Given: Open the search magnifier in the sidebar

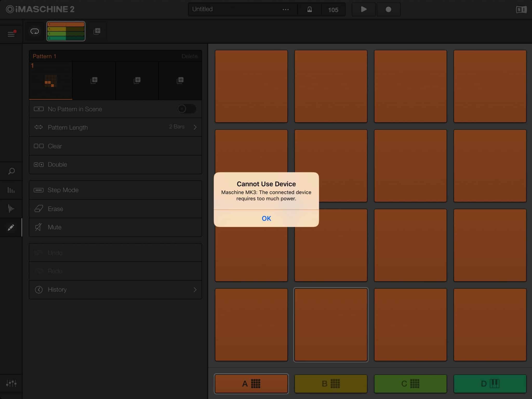Looking at the screenshot, I should point(11,171).
